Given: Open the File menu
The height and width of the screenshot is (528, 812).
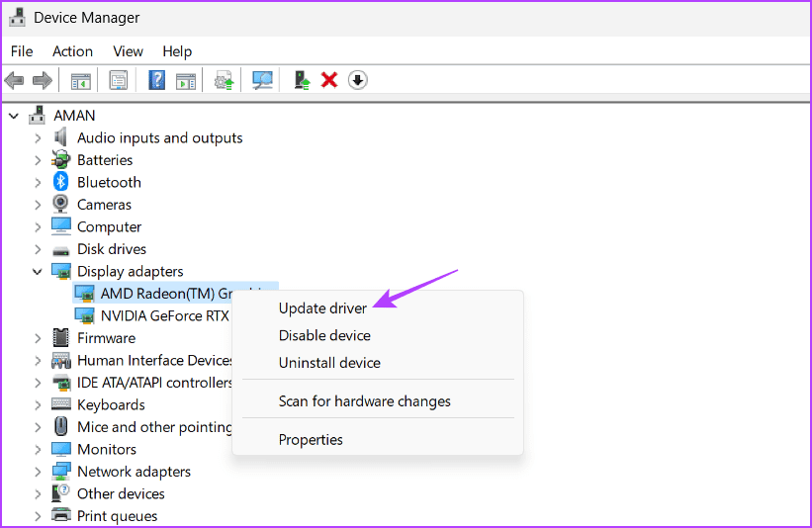Looking at the screenshot, I should click(x=22, y=51).
